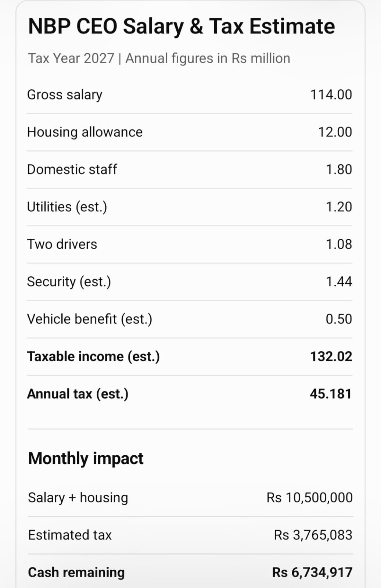Select the Estimated tax monthly row

point(190,535)
